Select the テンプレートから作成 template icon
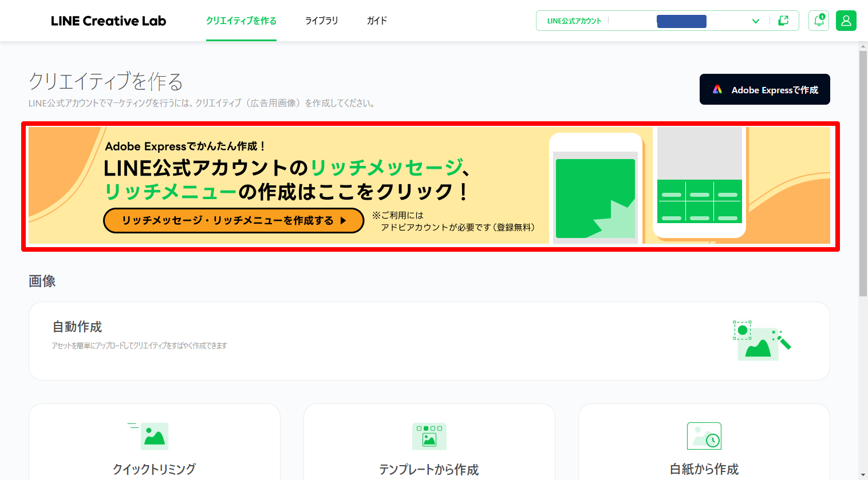This screenshot has width=868, height=480. point(429,435)
